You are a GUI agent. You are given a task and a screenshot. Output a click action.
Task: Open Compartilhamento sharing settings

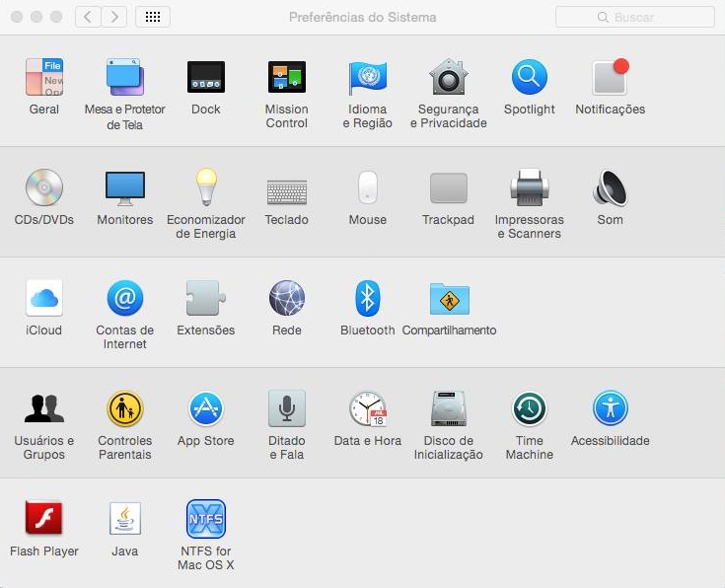(x=449, y=299)
